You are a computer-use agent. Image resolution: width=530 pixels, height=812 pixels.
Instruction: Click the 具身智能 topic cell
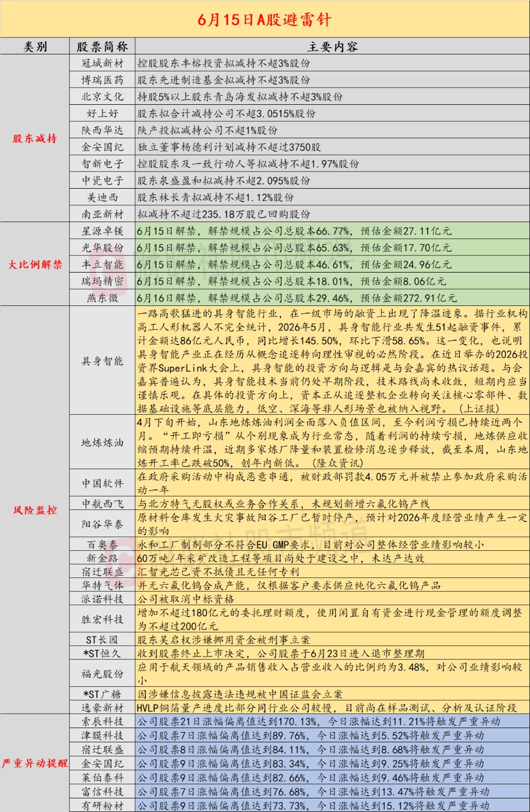click(x=102, y=361)
